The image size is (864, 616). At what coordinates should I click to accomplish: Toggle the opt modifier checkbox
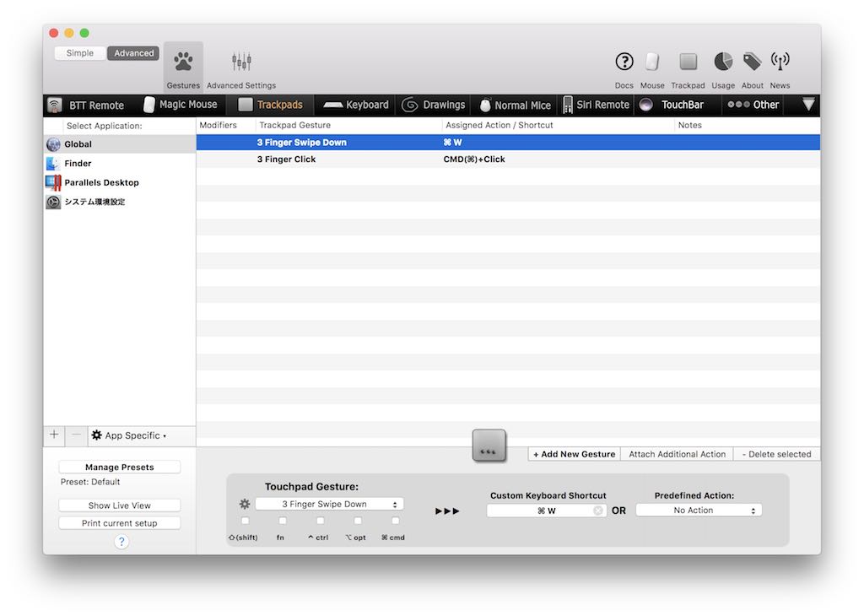tap(358, 521)
